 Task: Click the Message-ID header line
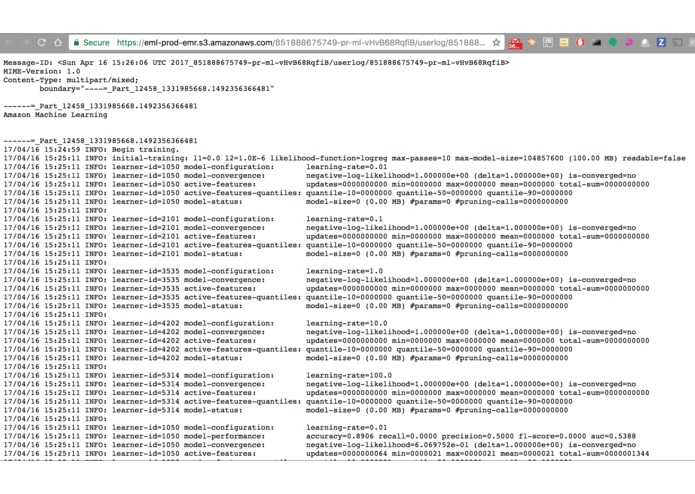click(x=256, y=62)
